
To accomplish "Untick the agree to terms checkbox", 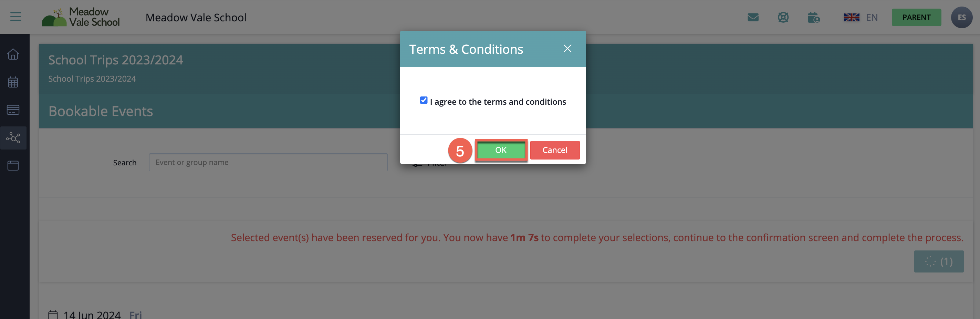I will tap(424, 101).
